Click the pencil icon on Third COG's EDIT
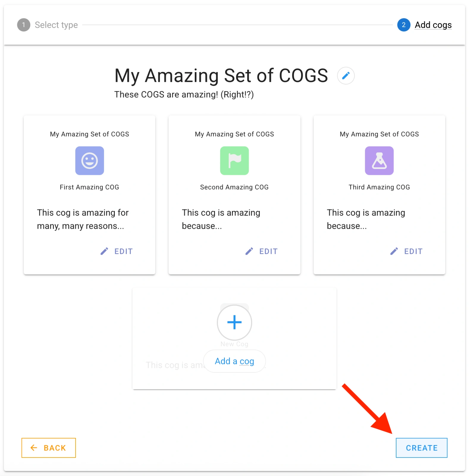The height and width of the screenshot is (476, 469). [394, 251]
